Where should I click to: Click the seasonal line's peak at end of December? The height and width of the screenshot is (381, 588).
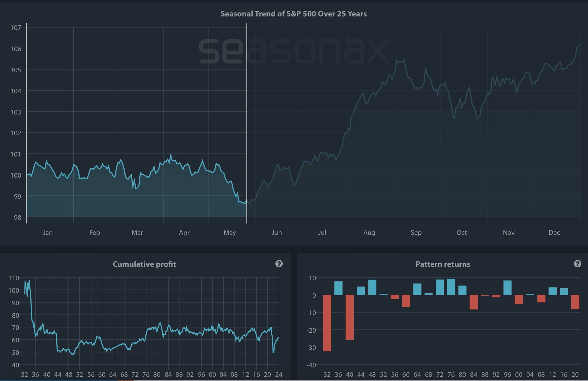coord(579,46)
